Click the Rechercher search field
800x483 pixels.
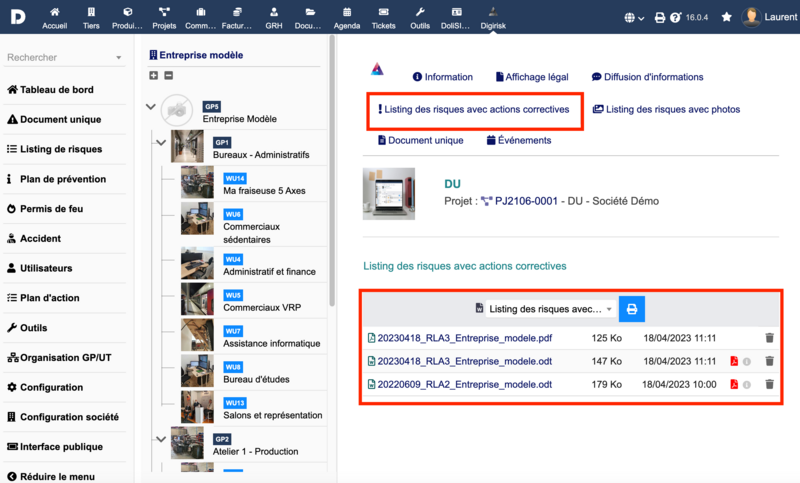click(x=64, y=57)
